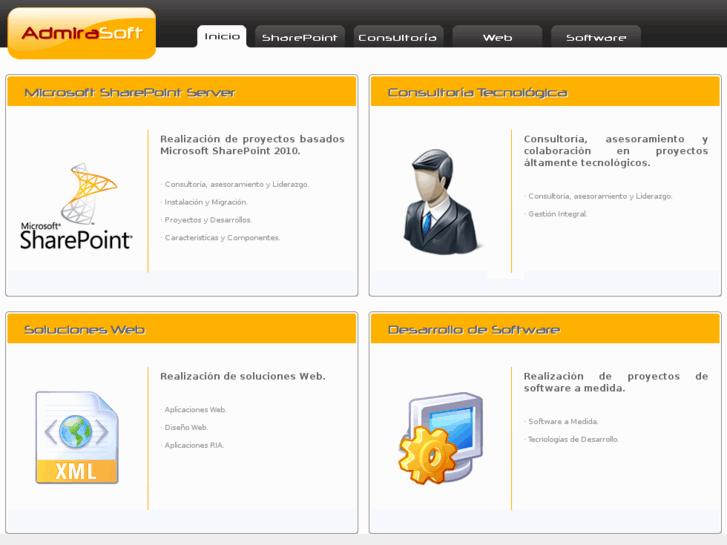727x545 pixels.
Task: Click 'Realización de proyectos basados Microsoft SharePoint 2010' text
Action: 252,145
